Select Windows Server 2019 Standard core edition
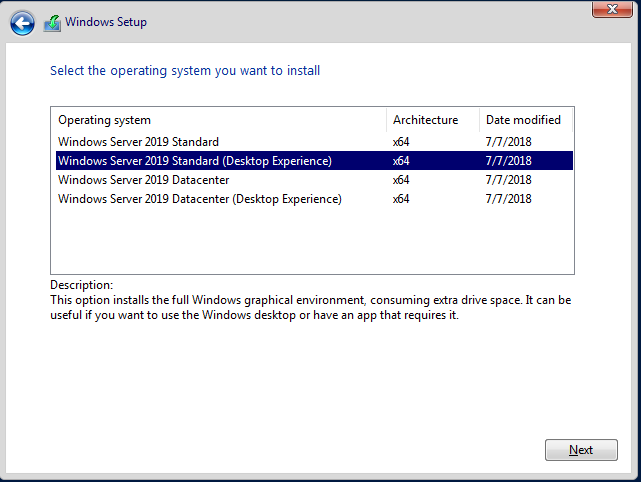Viewport: 641px width, 482px height. [138, 142]
